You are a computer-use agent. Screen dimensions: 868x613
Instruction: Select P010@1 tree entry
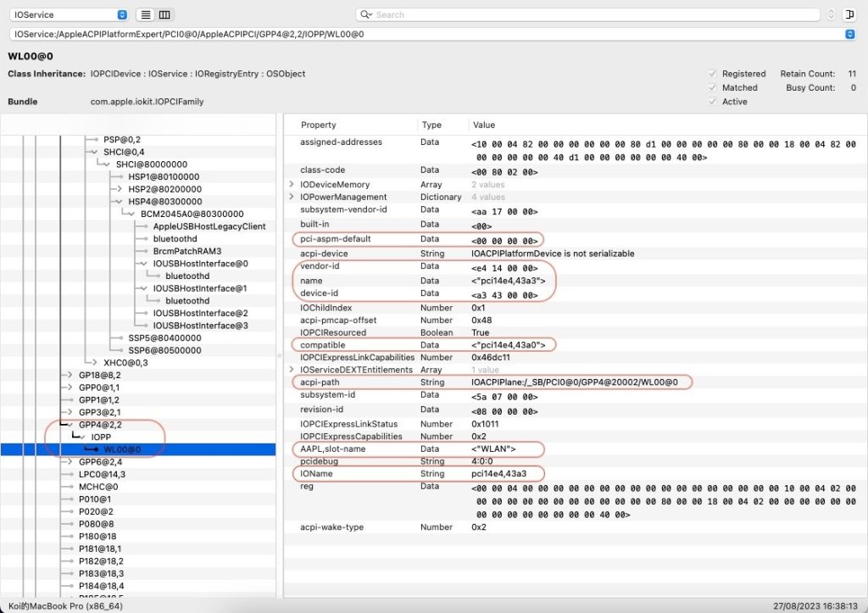tap(95, 499)
